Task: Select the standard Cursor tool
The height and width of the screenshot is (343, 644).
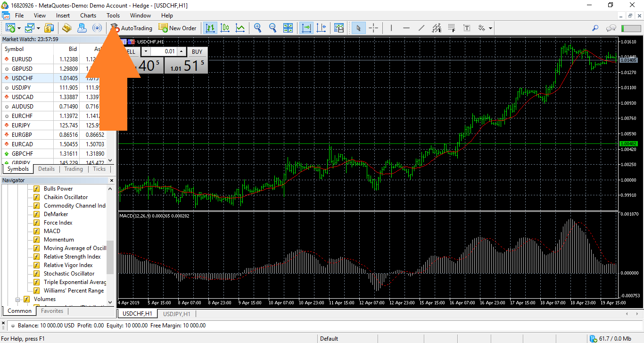Action: coord(358,28)
